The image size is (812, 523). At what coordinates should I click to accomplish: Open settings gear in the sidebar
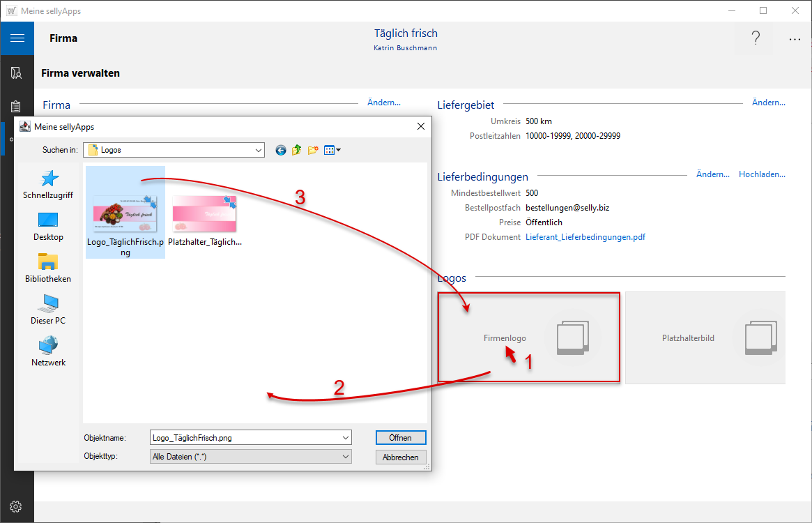(17, 506)
